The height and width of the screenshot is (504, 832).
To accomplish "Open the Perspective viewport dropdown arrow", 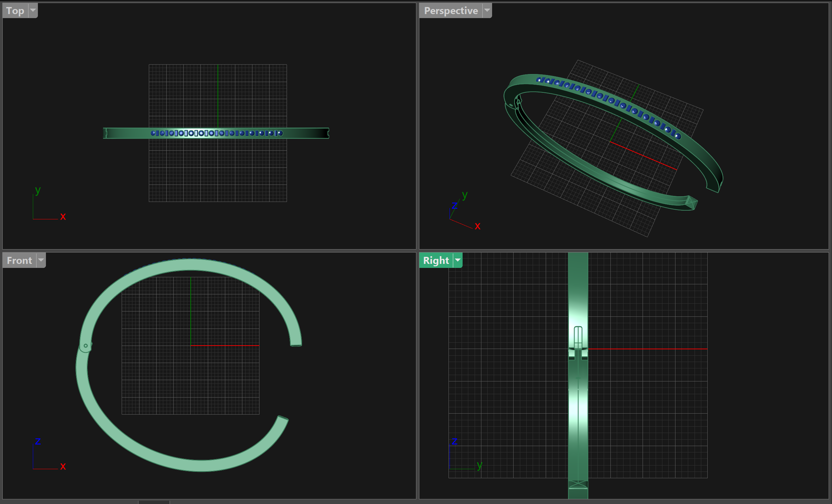I will coord(487,10).
